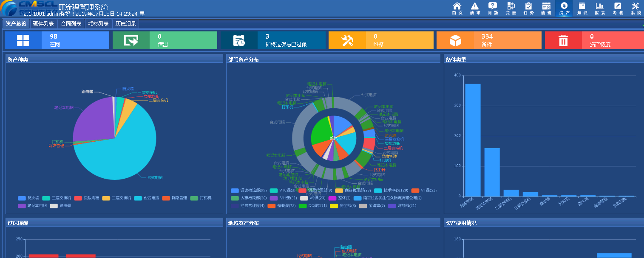644x258 pixels.
Task: Toggle 笔记本电脑 legend entry in 资产种类
Action: click(32, 206)
